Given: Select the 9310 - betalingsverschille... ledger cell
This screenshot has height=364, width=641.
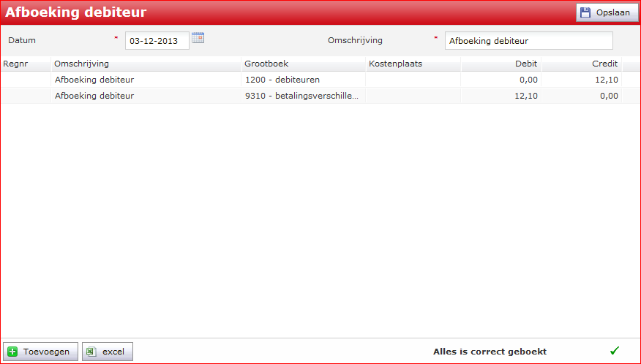Looking at the screenshot, I should (x=304, y=96).
